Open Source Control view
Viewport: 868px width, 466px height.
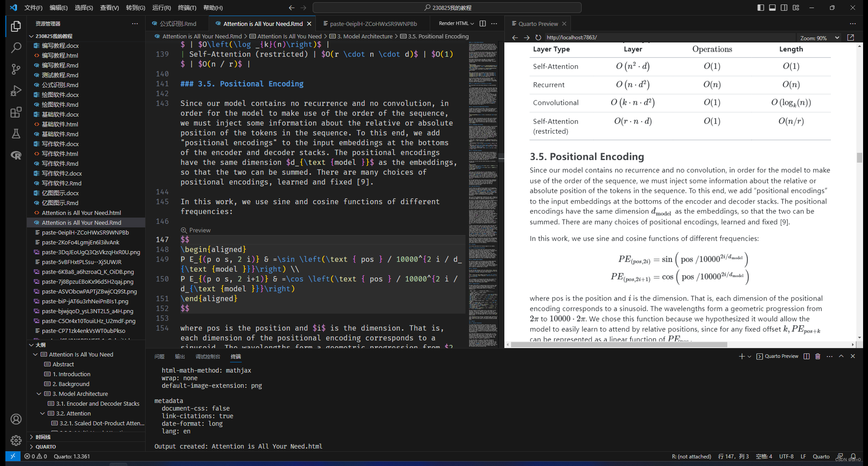[16, 69]
